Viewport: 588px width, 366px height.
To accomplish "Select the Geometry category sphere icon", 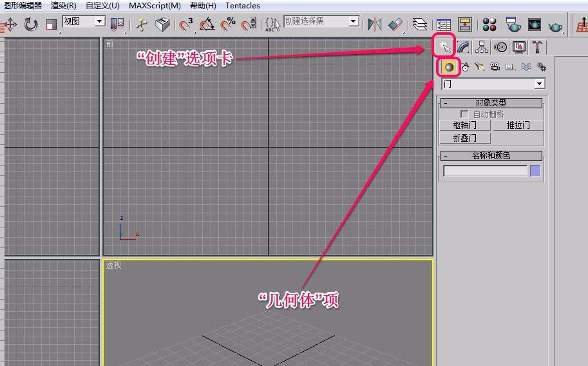I will (x=449, y=67).
